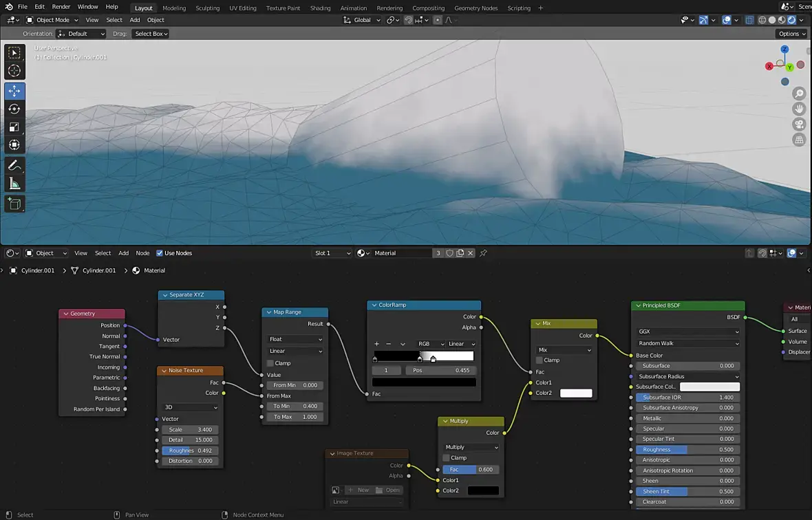Image resolution: width=812 pixels, height=520 pixels.
Task: Toggle camera view in viewport
Action: pos(799,124)
